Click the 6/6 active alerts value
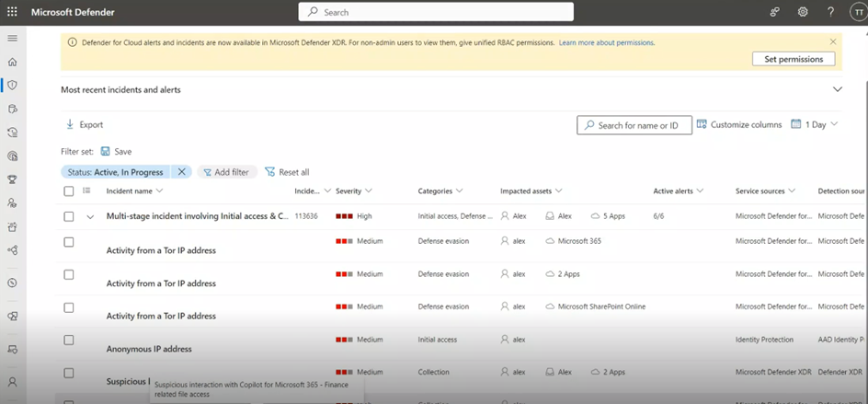The image size is (868, 404). (x=658, y=216)
